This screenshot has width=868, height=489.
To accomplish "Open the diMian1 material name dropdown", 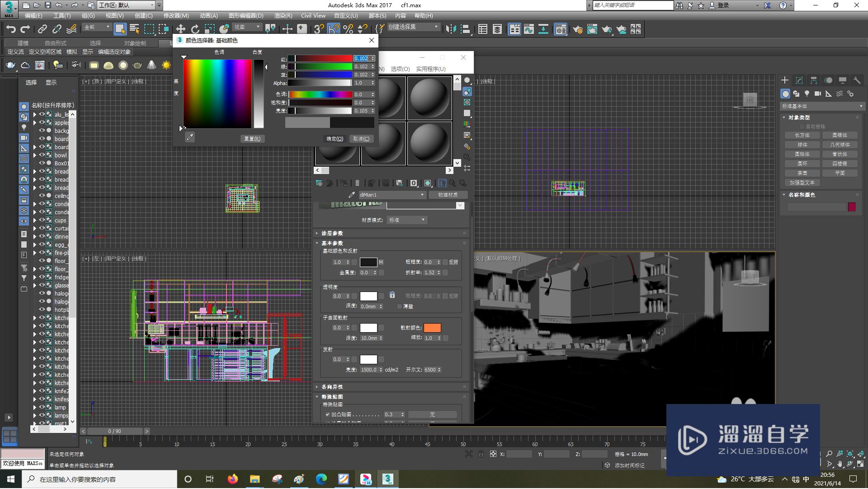I will [392, 195].
